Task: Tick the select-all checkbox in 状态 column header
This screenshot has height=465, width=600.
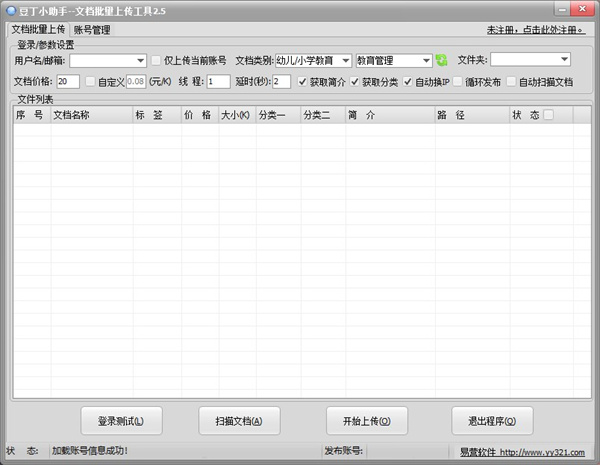Action: click(547, 115)
